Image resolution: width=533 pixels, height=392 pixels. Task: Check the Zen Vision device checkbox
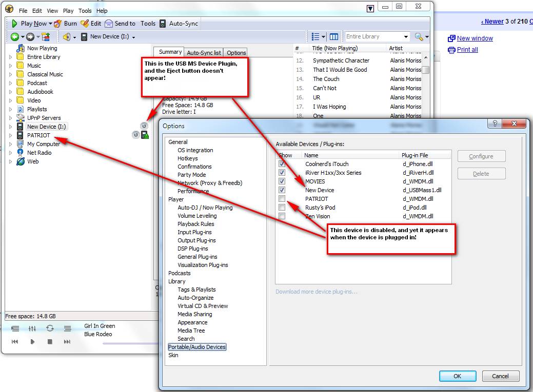coord(282,216)
